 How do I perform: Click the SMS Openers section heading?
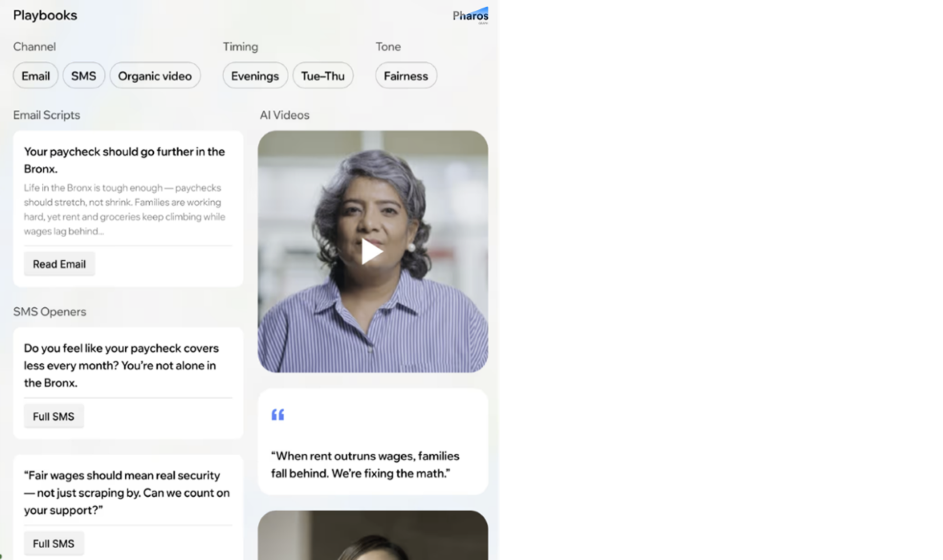coord(49,312)
